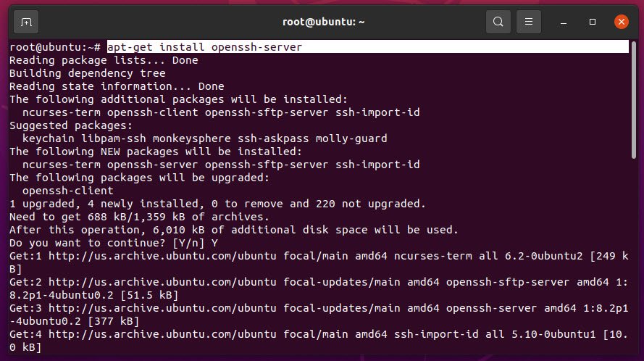
Task: Click the terminal vertical scrollbar
Action: (634, 99)
